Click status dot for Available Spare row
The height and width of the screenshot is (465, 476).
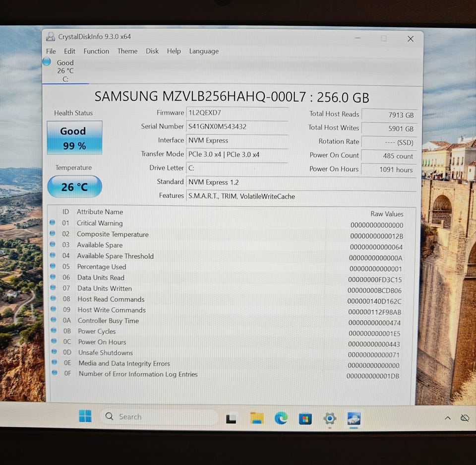tap(53, 244)
